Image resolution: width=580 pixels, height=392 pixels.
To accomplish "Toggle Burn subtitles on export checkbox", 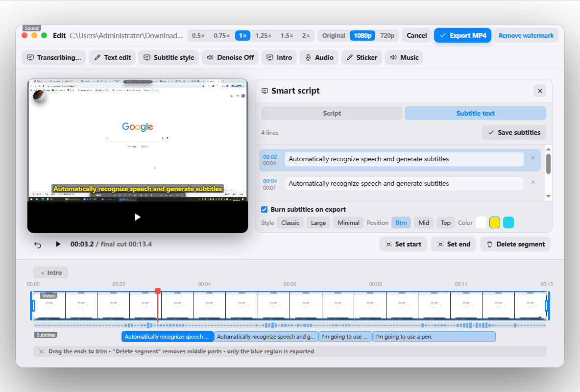I will [x=264, y=210].
